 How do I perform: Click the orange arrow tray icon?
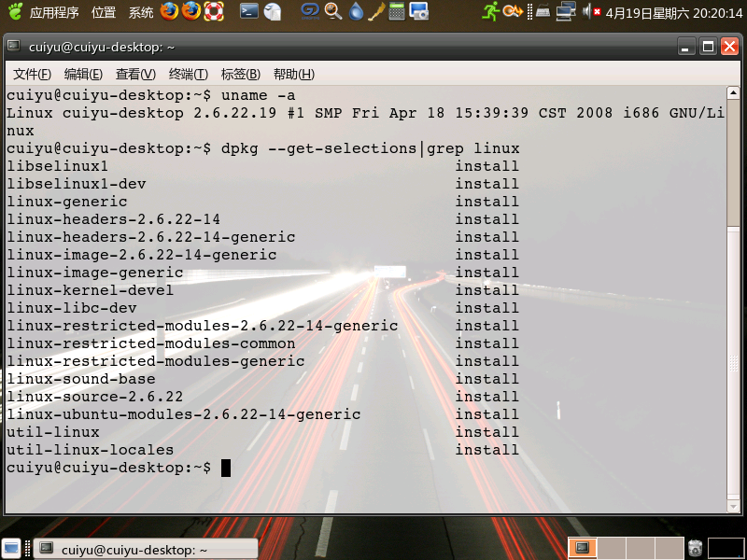[513, 11]
